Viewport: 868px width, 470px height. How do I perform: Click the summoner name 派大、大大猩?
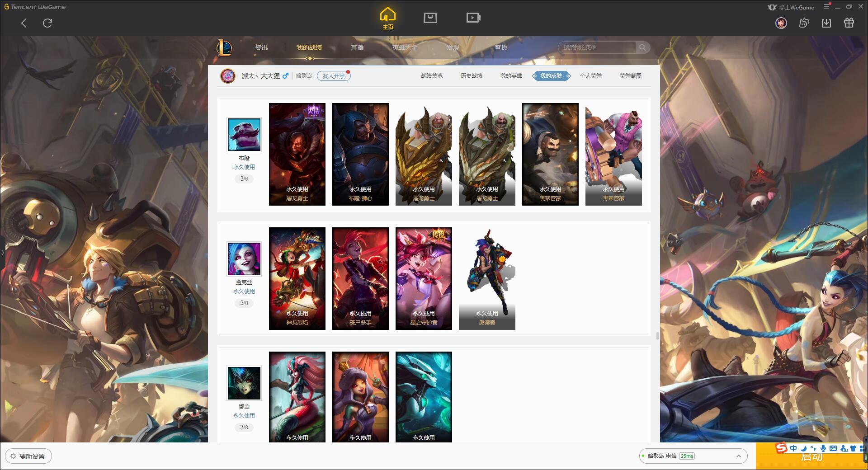coord(261,76)
